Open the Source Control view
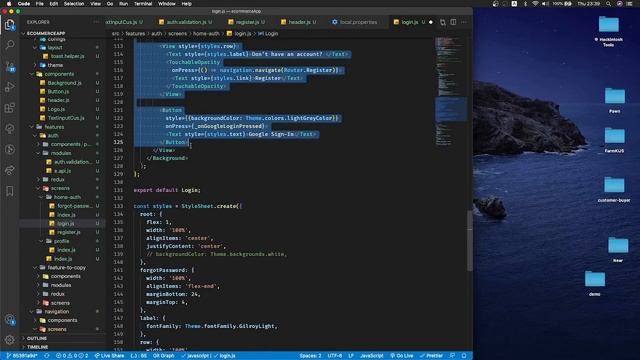The image size is (640, 360). 10,66
